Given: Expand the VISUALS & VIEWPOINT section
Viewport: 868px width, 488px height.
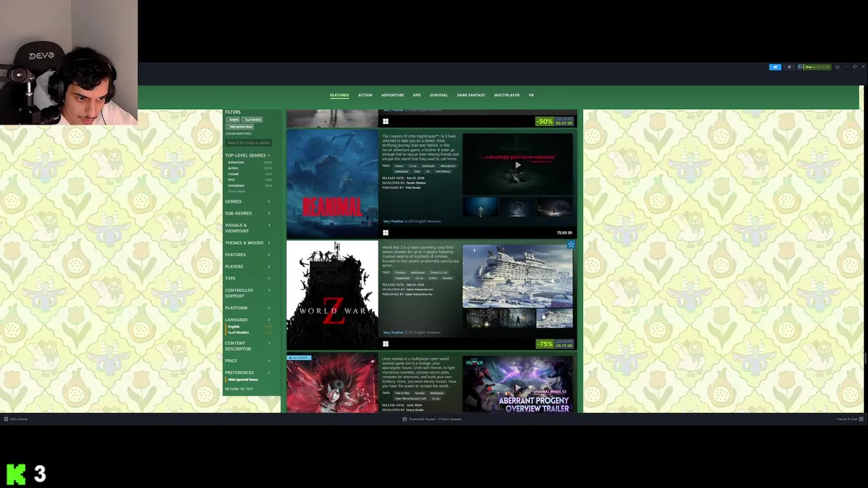Looking at the screenshot, I should (248, 228).
